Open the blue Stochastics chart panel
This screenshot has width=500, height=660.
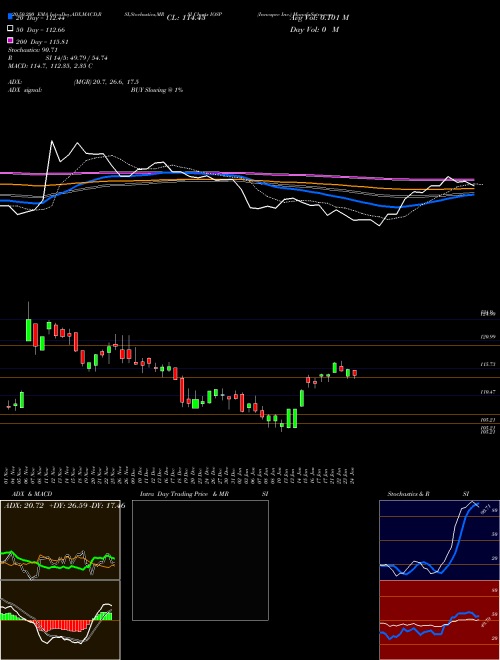[x=439, y=540]
